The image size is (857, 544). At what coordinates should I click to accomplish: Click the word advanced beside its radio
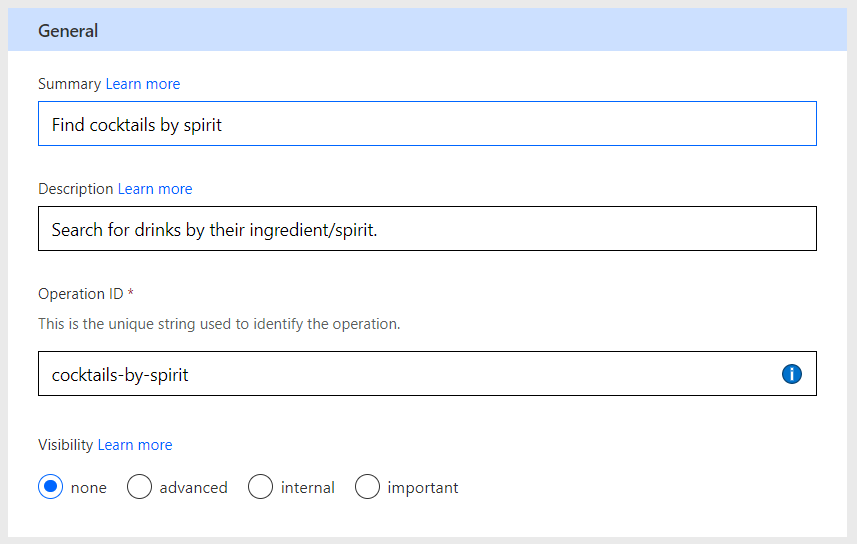coord(193,487)
